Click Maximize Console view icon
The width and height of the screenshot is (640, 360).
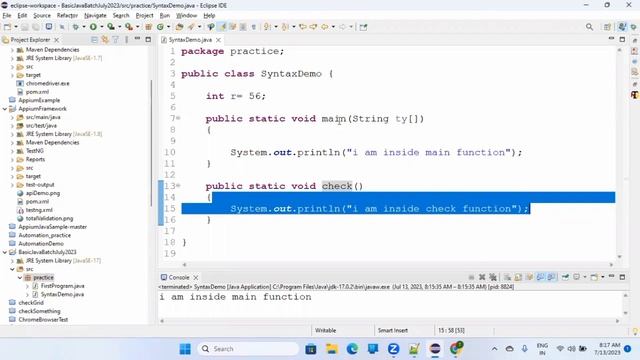click(622, 277)
